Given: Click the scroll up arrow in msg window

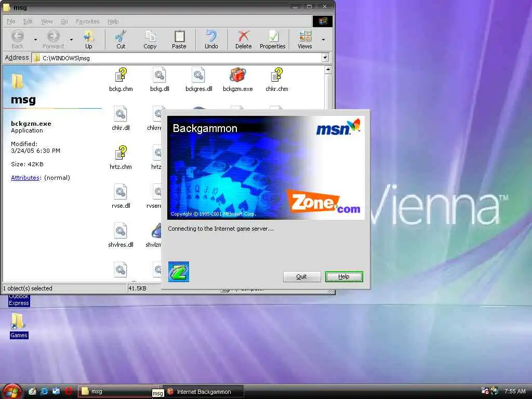Looking at the screenshot, I should tap(328, 70).
